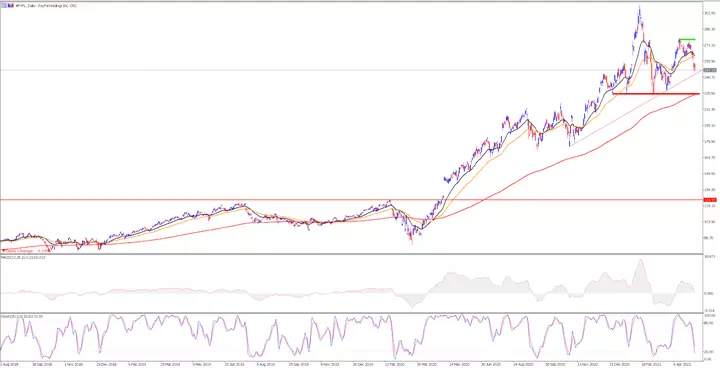Click the candlestick chart-type icon beside the title
Viewport: 720px width, 368px height.
tap(12, 6)
